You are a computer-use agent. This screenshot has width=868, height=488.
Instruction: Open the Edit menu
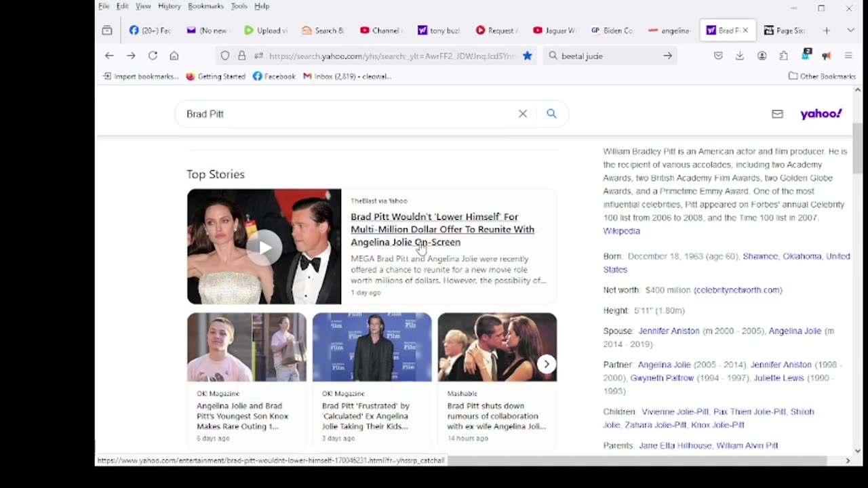(122, 6)
